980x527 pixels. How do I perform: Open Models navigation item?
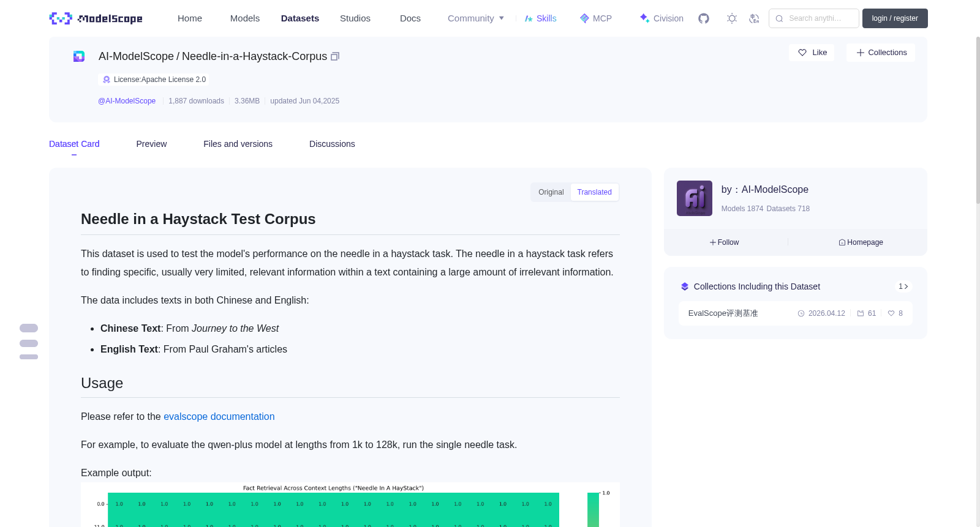(x=245, y=18)
